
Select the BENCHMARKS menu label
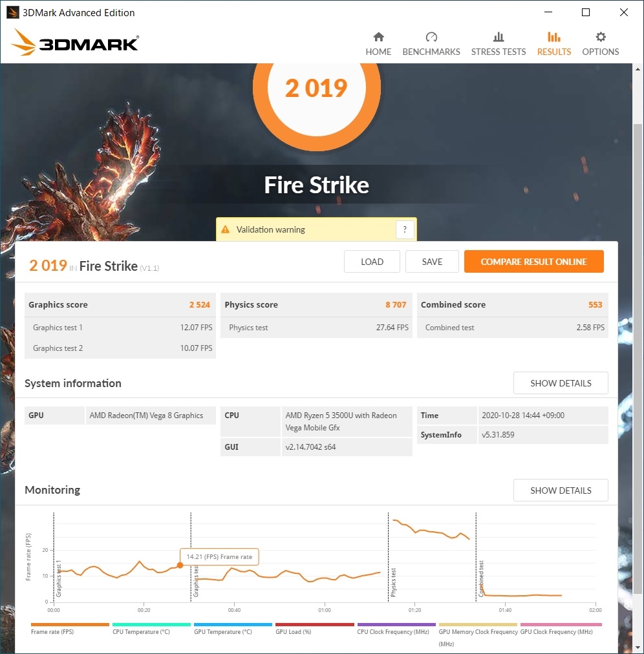click(431, 52)
